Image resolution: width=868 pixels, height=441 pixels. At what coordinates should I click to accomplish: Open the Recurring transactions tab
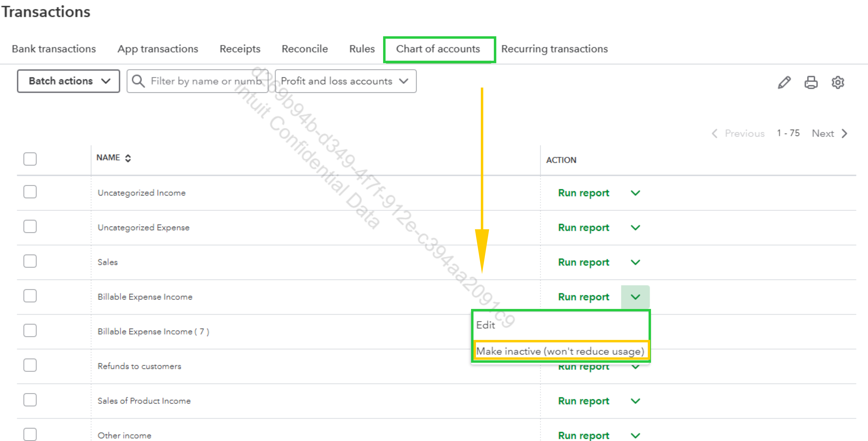pyautogui.click(x=555, y=49)
